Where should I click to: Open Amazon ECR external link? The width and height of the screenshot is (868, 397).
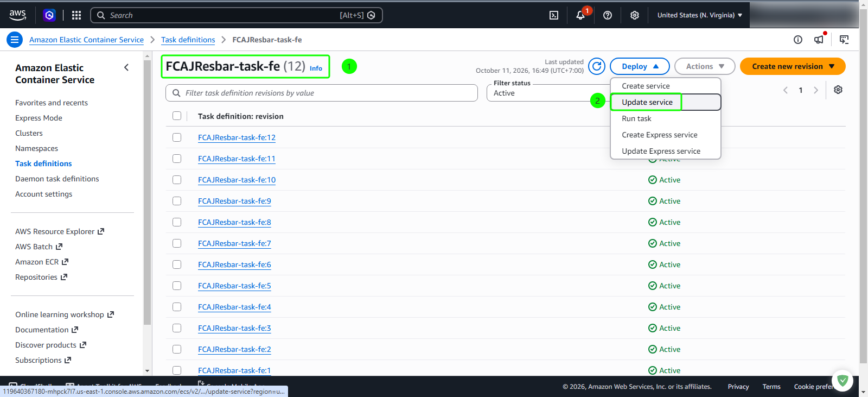pyautogui.click(x=42, y=262)
